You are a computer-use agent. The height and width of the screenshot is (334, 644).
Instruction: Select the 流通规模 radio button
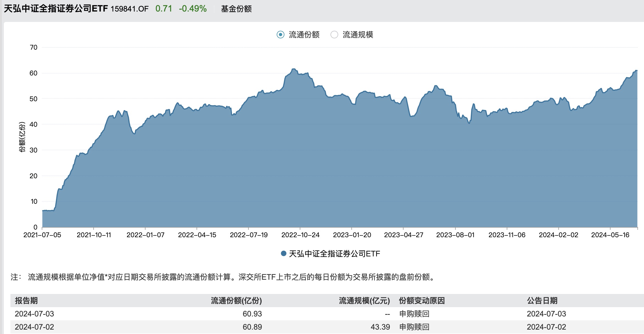pyautogui.click(x=334, y=35)
